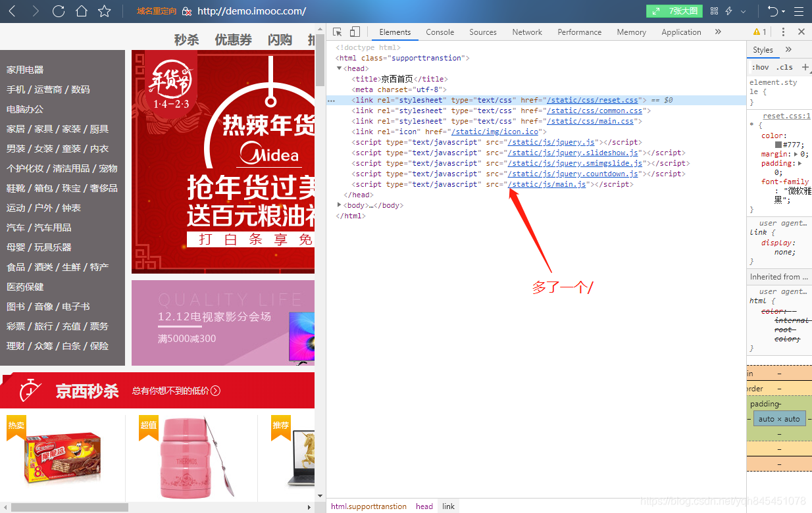Open the Application tab
Screen dimensions: 812x513
tap(681, 32)
